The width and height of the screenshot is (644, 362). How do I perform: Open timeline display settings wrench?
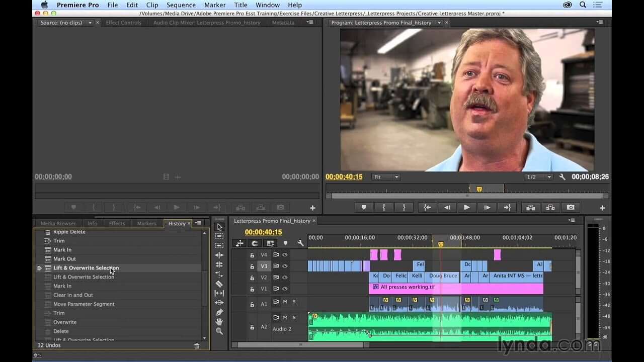tap(300, 243)
